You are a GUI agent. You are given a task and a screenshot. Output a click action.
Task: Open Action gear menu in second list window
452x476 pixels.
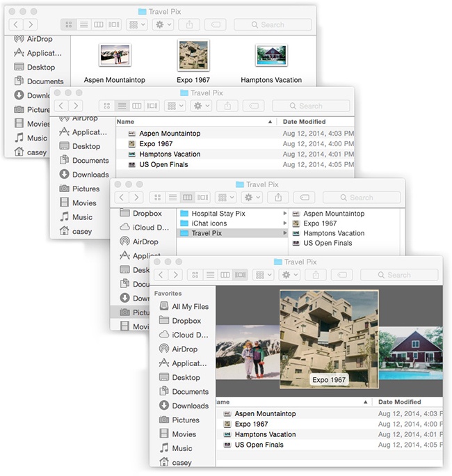(201, 106)
